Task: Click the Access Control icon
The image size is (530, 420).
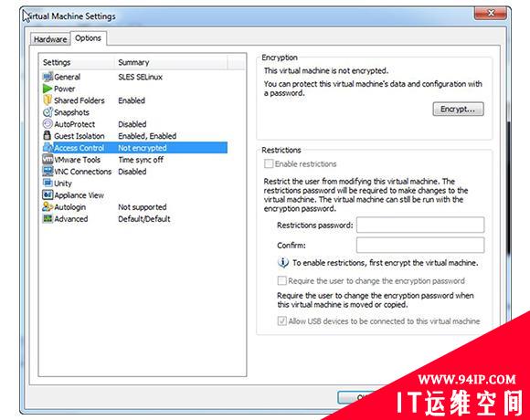Action: coord(48,148)
